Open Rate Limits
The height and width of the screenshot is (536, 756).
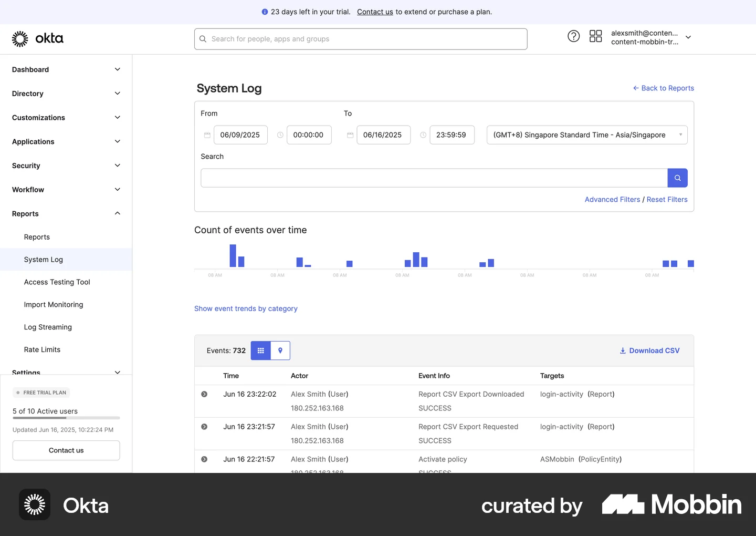42,349
